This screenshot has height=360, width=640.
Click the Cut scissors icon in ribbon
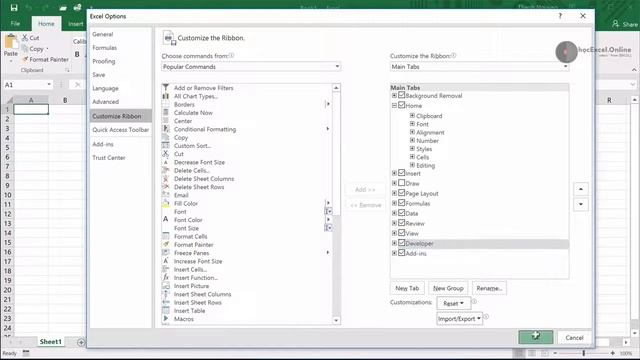25,38
